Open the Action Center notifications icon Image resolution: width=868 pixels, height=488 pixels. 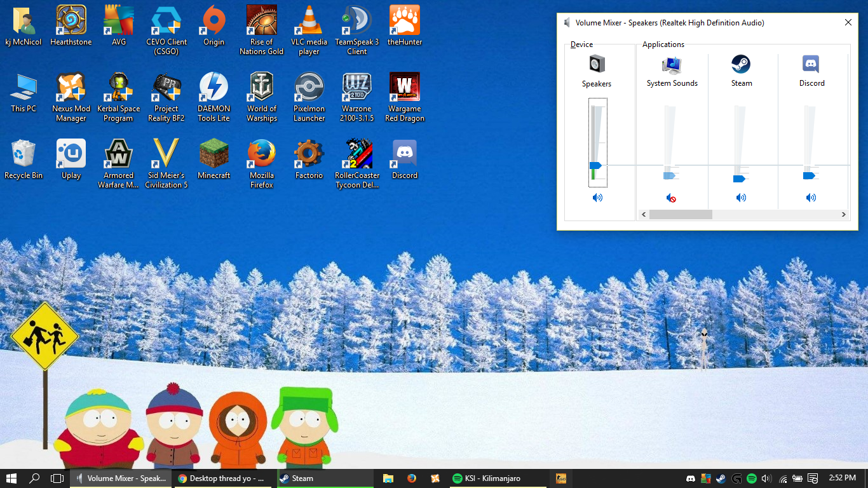pos(812,478)
